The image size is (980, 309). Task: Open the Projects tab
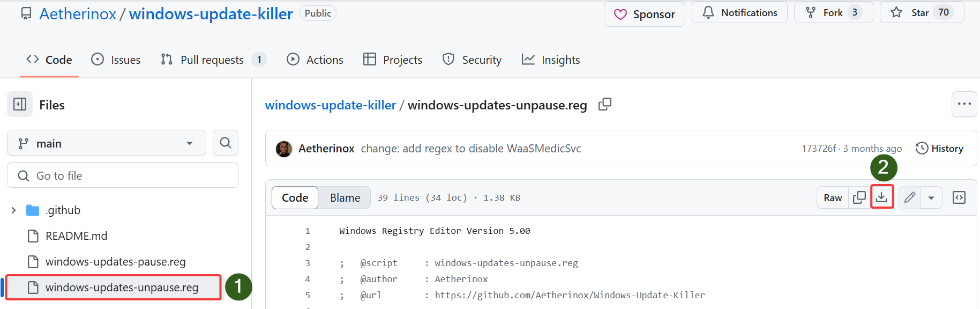393,60
